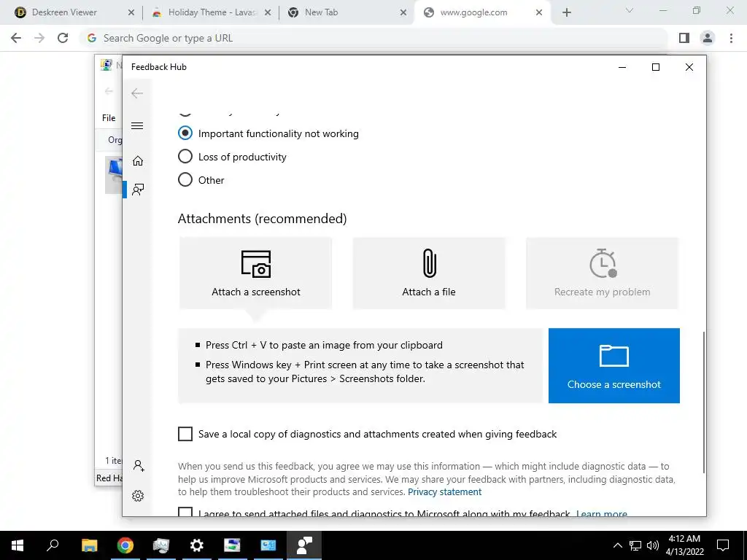Close the Holiday Theme tab
This screenshot has width=747, height=560.
pos(268,12)
